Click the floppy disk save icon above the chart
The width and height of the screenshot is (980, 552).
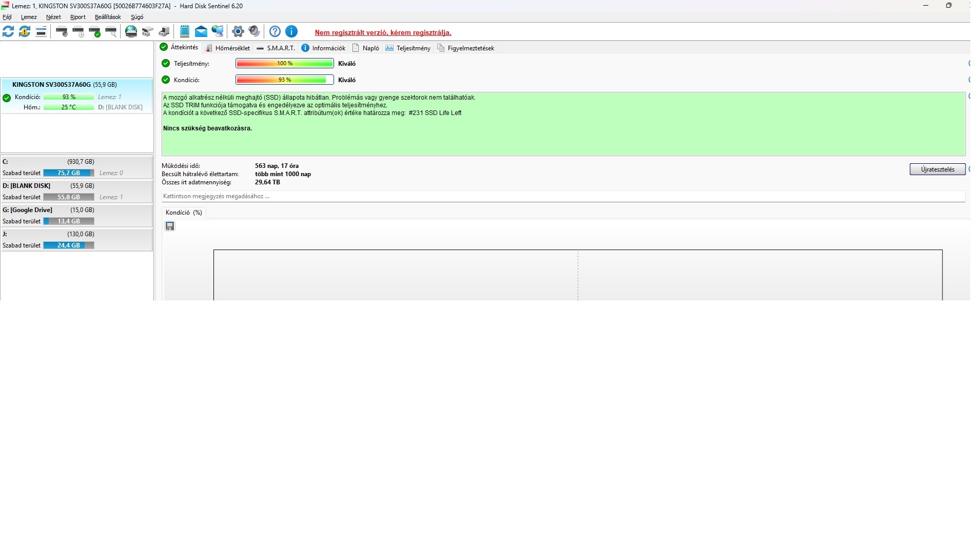[x=170, y=226]
